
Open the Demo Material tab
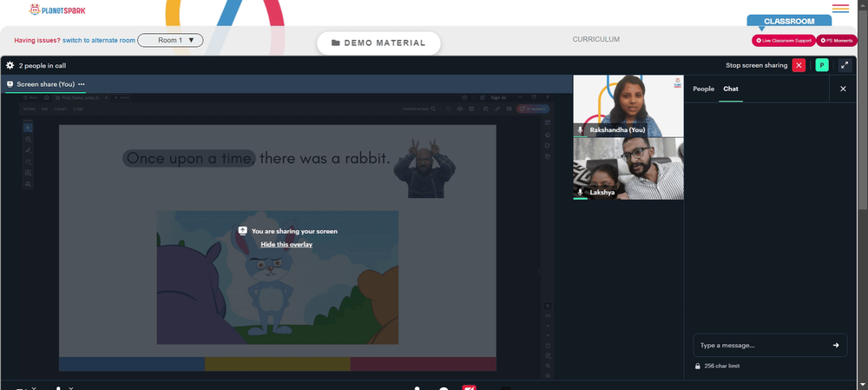coord(378,43)
